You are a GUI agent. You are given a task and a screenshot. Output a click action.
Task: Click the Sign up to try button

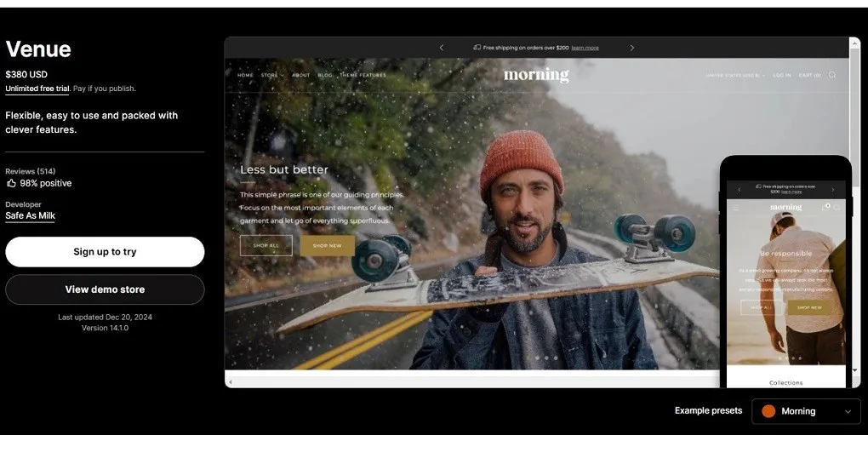tap(105, 252)
